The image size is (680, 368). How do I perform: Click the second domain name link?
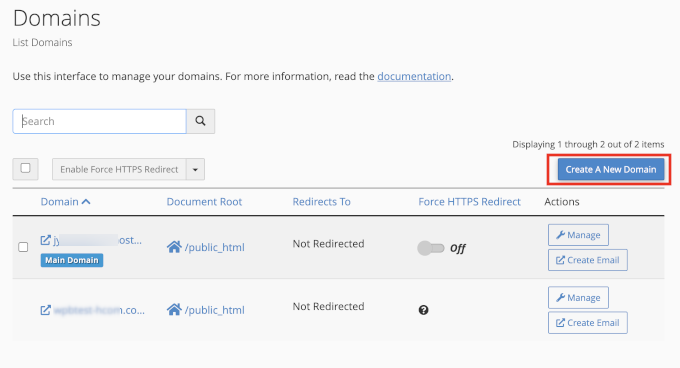click(x=99, y=310)
